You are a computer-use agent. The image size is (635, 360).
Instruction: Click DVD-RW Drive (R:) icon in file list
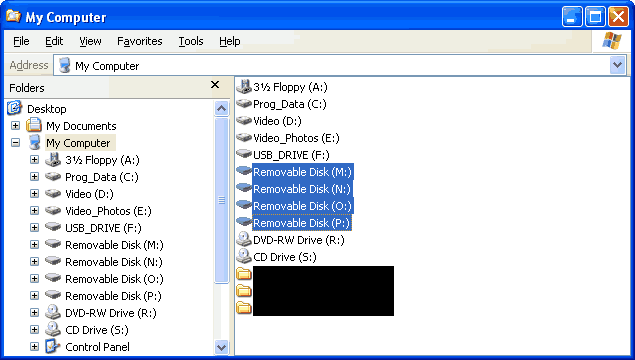pyautogui.click(x=244, y=239)
